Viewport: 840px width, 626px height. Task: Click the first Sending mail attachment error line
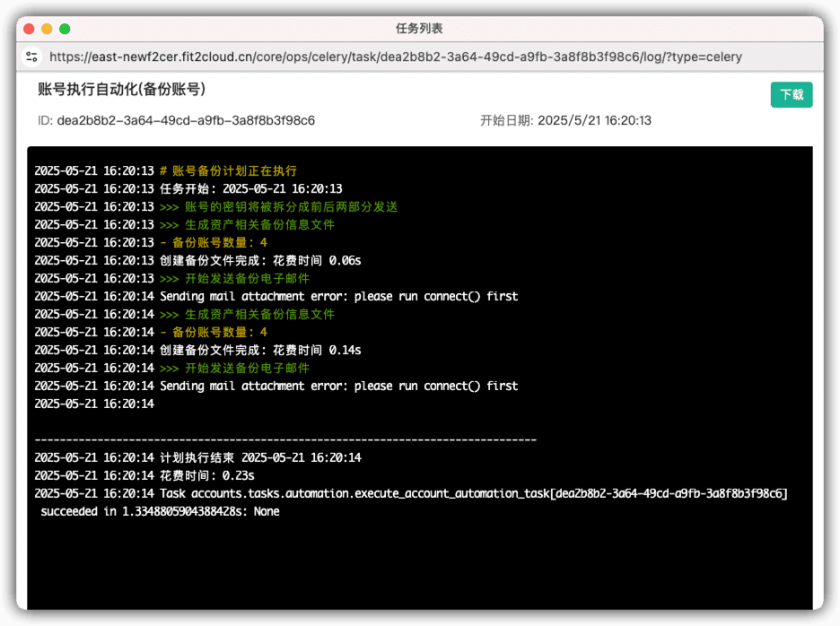tap(276, 296)
